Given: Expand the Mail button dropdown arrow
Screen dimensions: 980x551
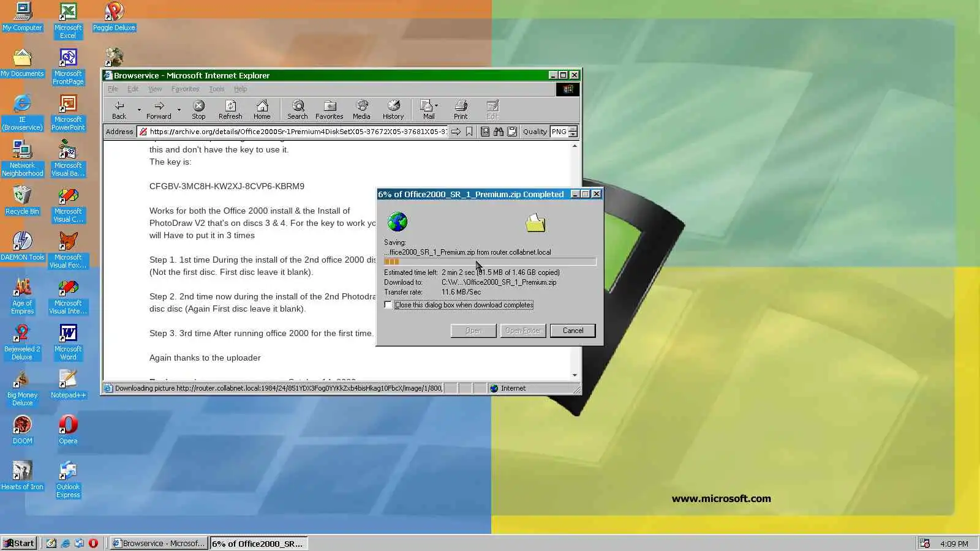Looking at the screenshot, I should click(x=436, y=106).
